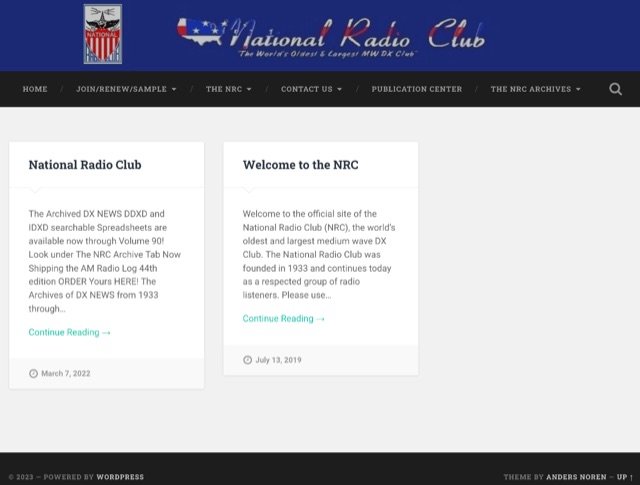This screenshot has width=640, height=485.
Task: Click the excerpt text 'Welcome to the official site of the'
Action: pyautogui.click(x=310, y=214)
